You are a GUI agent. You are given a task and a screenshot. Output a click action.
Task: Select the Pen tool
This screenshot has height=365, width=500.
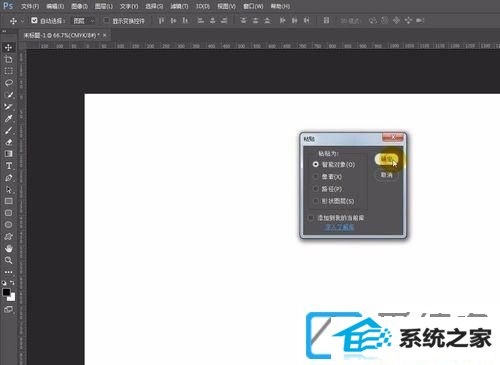click(9, 178)
